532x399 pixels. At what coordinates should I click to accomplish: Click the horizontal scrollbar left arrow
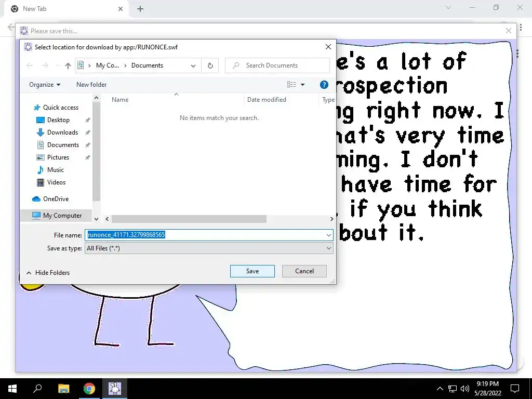coord(107,219)
